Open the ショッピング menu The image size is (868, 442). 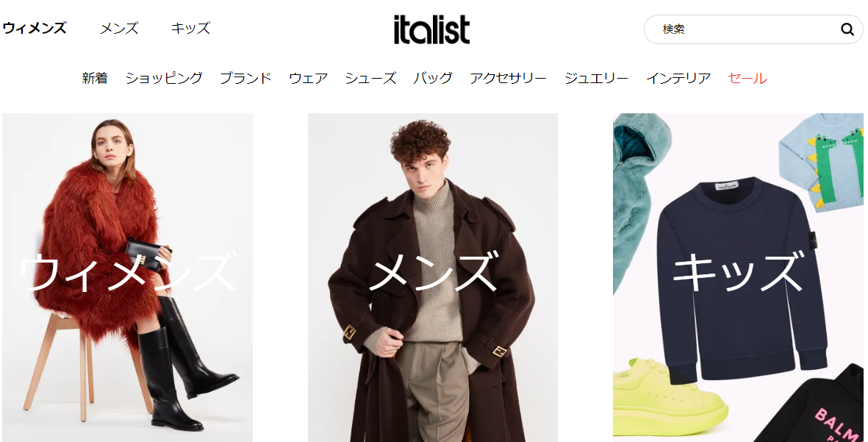point(164,78)
